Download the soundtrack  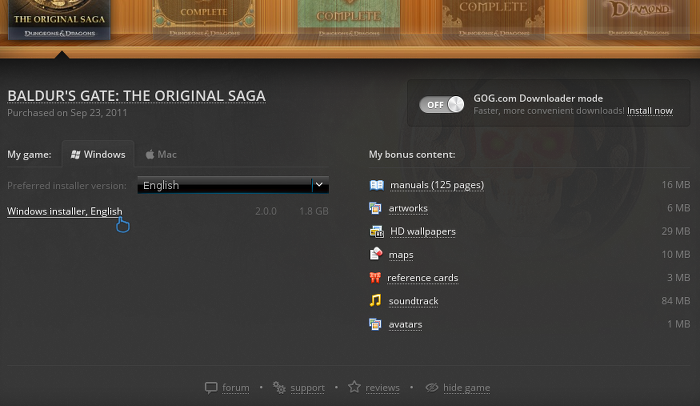tap(413, 301)
